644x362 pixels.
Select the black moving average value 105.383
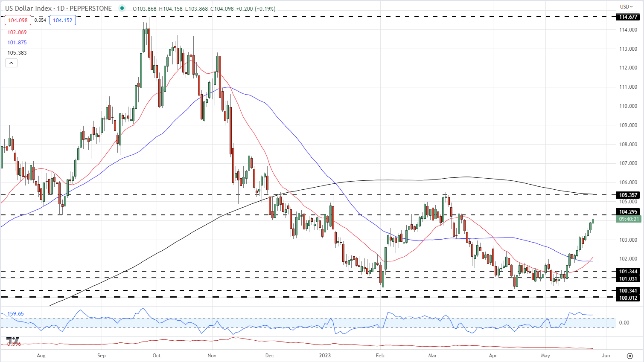pyautogui.click(x=17, y=53)
